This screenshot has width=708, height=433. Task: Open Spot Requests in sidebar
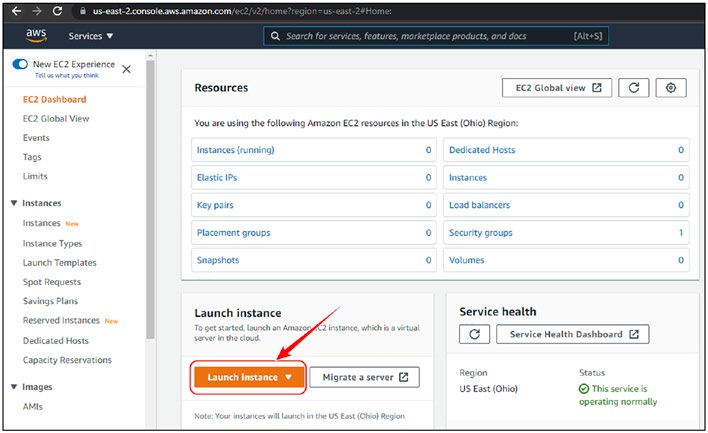click(52, 282)
